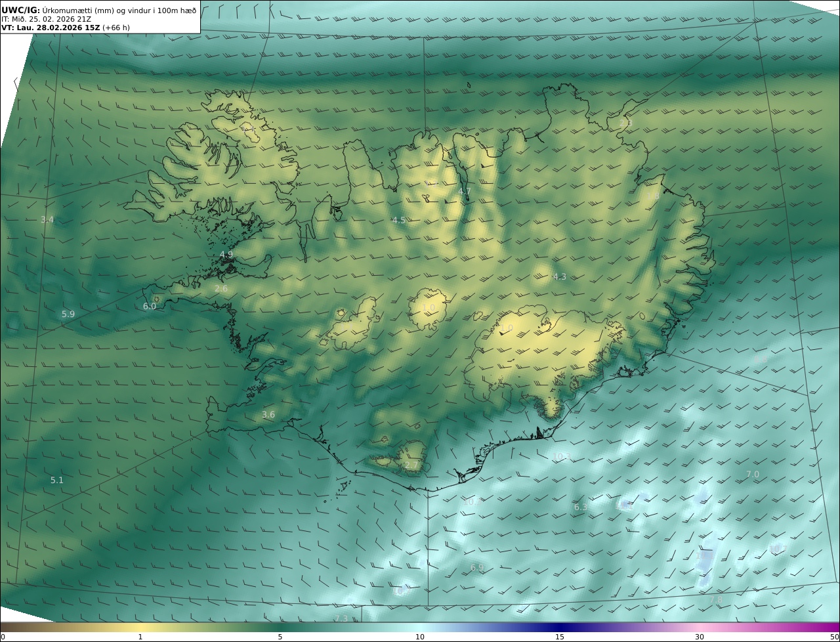Pick the magenta end of the color bar
Viewport: 840px width, 642px height.
tap(833, 628)
